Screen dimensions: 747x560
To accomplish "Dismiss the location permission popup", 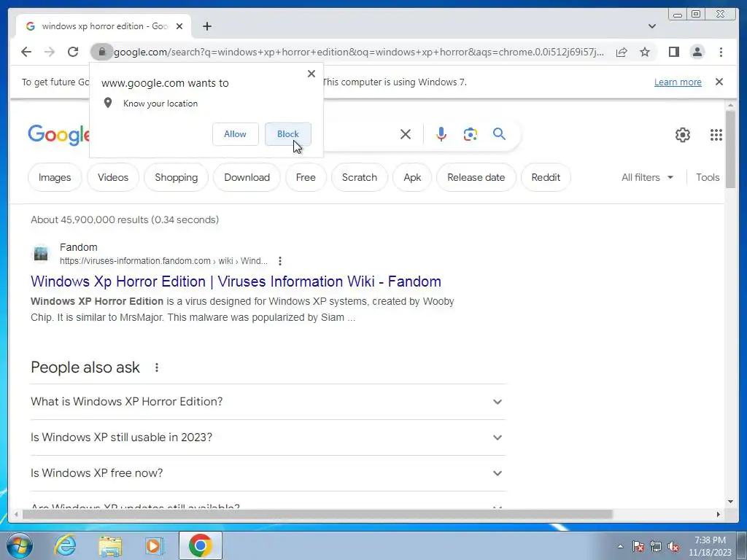I will 311,74.
